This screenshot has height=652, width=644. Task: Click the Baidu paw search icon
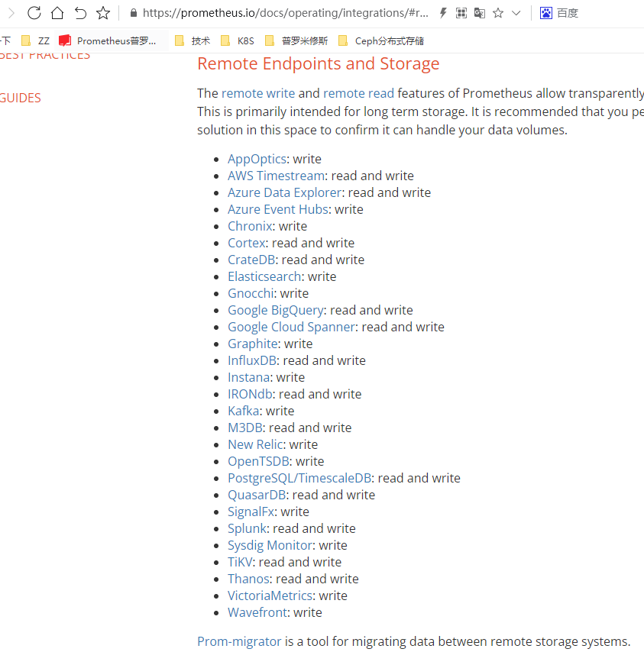coord(545,13)
